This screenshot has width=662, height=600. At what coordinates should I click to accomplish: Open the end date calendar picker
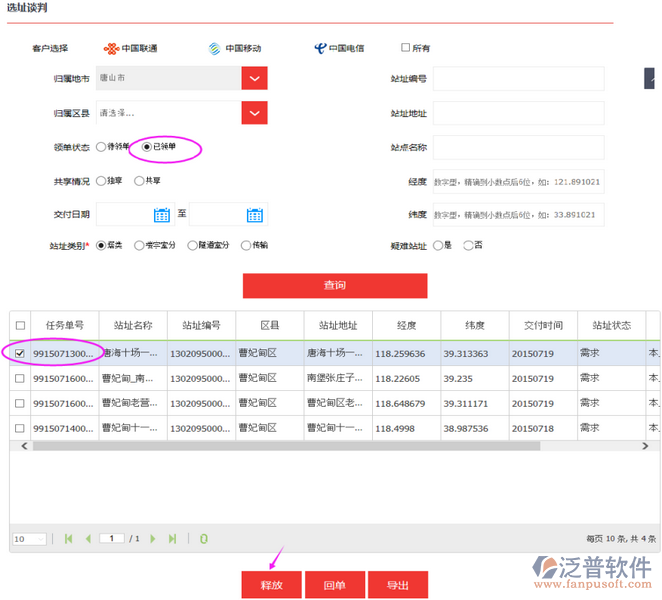point(255,214)
